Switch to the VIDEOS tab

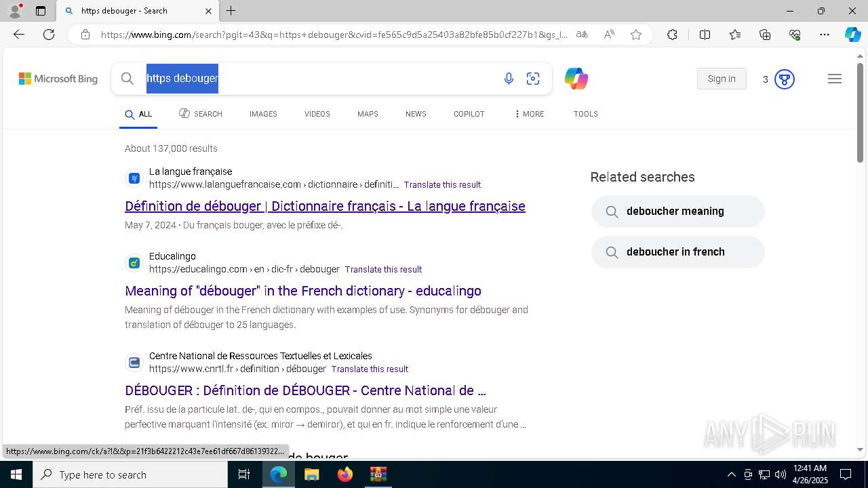[317, 114]
